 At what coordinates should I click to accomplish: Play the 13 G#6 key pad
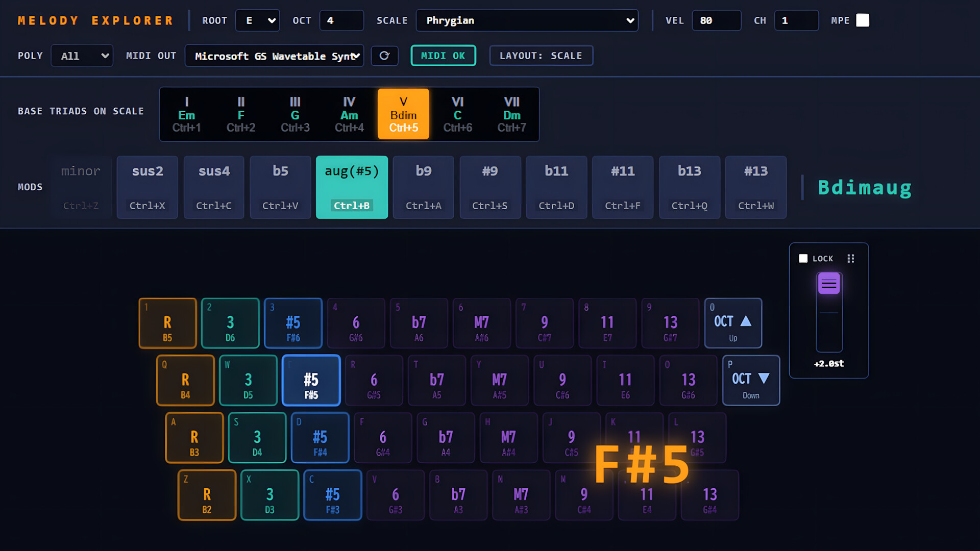click(x=688, y=381)
